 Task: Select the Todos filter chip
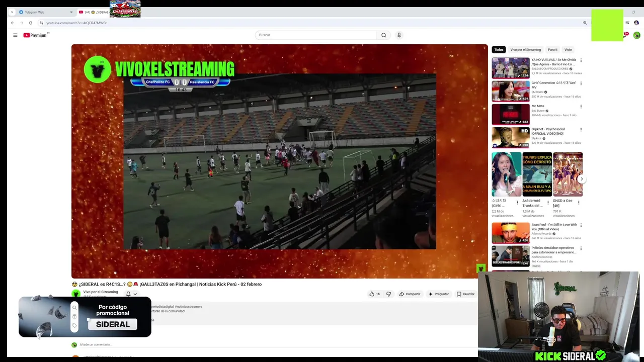(499, 50)
